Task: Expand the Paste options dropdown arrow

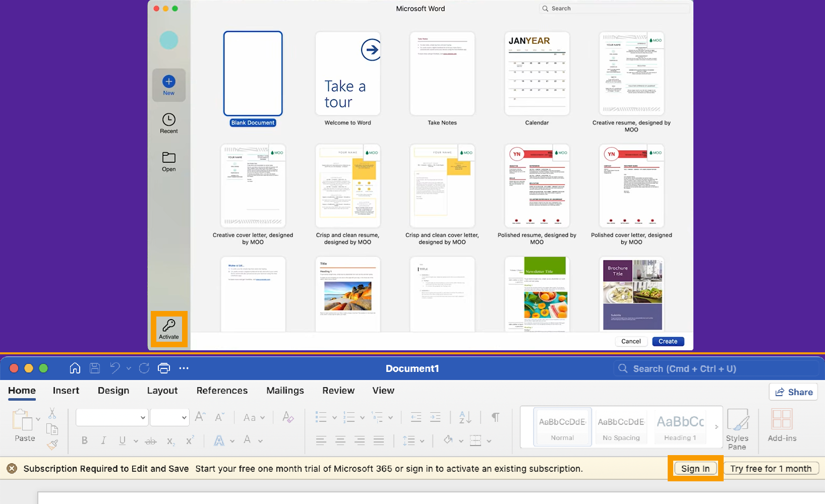Action: point(38,419)
